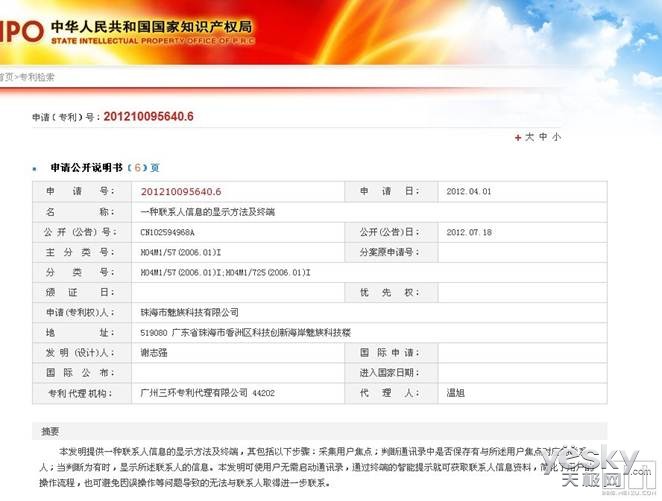Select applicant 珠海市魅族科技有限公司
This screenshot has height=501, width=662.
pos(190,313)
